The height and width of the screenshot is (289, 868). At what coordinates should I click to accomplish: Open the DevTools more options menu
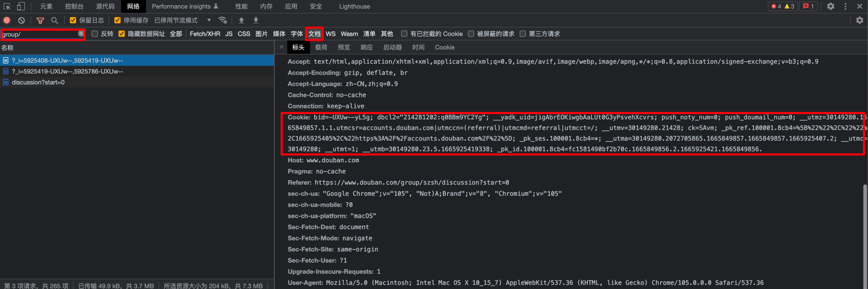(845, 6)
